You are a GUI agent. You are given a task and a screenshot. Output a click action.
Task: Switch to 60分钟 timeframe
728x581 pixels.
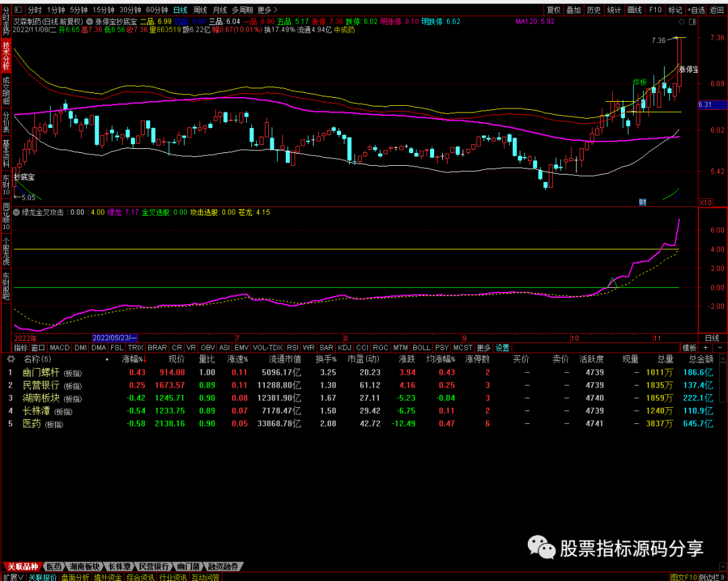pyautogui.click(x=157, y=9)
